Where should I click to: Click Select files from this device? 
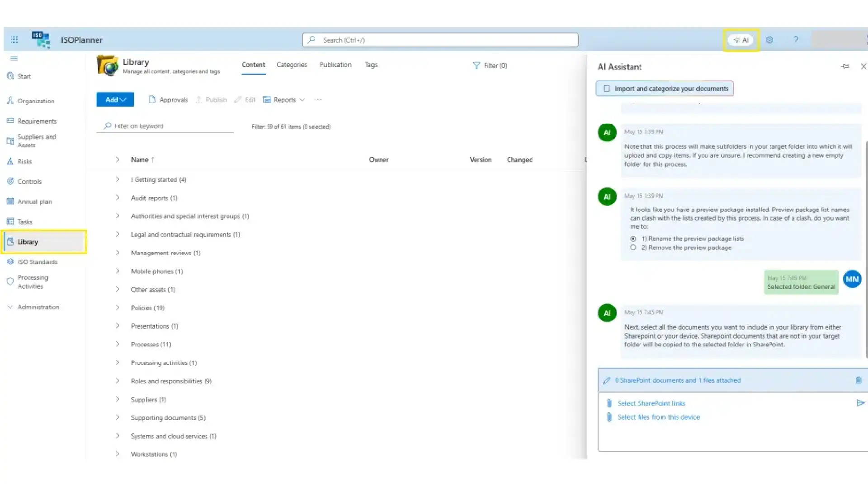[x=658, y=417]
